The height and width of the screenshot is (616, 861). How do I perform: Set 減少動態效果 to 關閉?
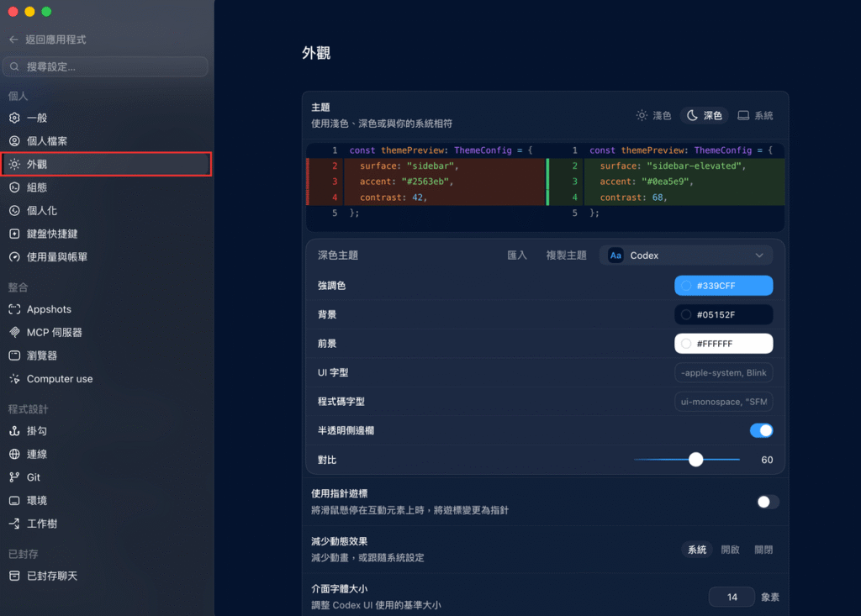point(763,550)
